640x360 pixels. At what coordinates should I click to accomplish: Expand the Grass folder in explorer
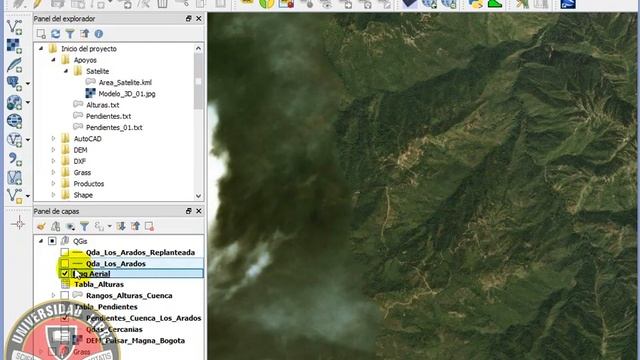coord(53,172)
